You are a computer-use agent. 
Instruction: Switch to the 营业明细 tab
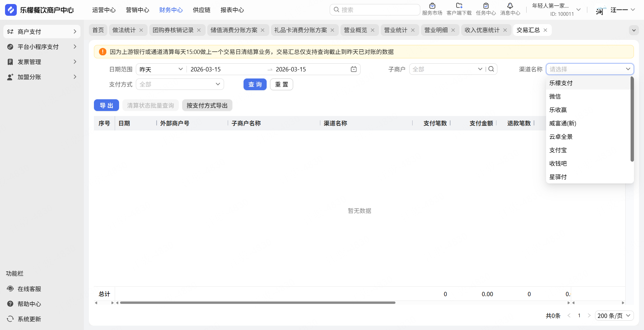(x=436, y=30)
